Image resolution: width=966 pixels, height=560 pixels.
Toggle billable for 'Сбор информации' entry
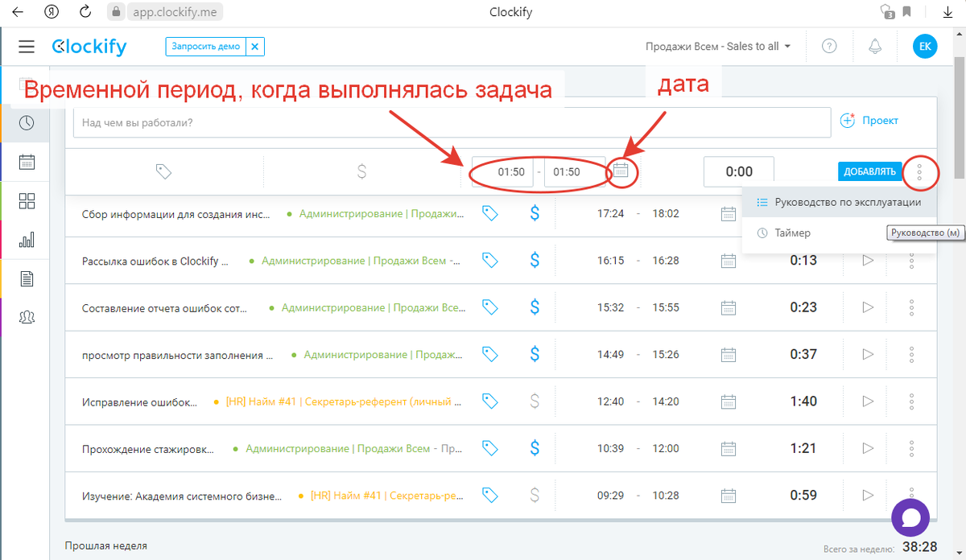pos(535,213)
